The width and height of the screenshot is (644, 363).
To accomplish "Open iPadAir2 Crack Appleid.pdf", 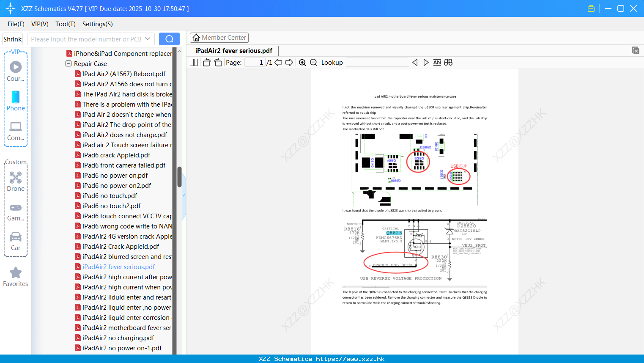I will point(121,246).
